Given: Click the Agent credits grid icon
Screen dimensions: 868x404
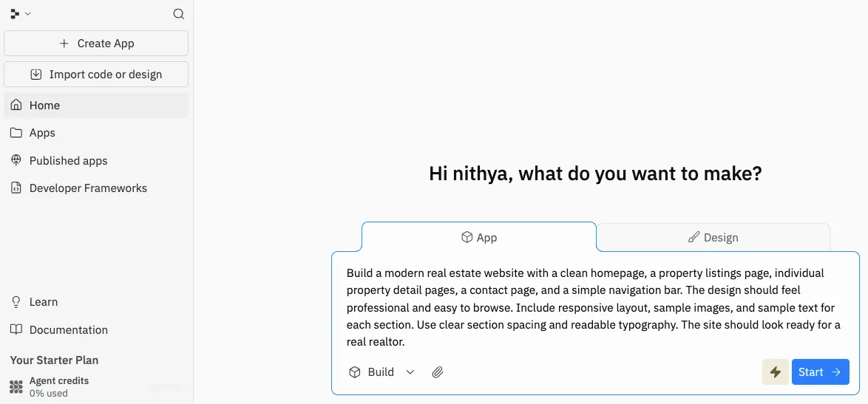Looking at the screenshot, I should pyautogui.click(x=16, y=387).
